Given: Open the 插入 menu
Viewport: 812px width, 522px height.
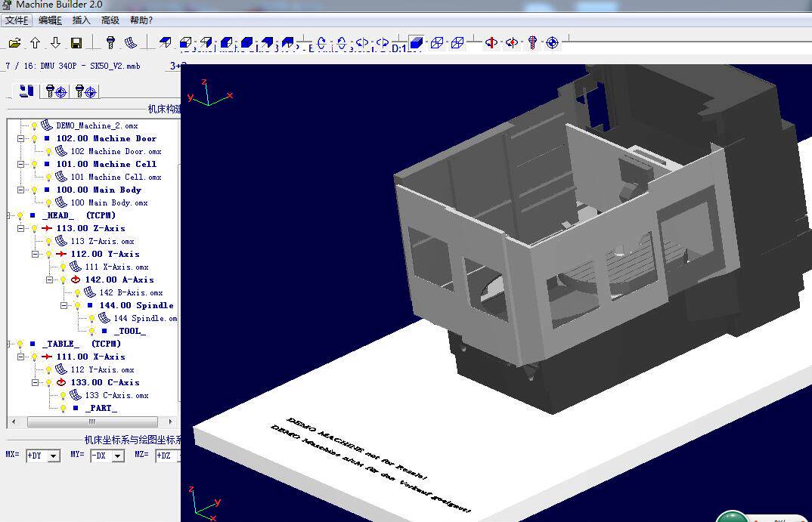Looking at the screenshot, I should [x=81, y=20].
